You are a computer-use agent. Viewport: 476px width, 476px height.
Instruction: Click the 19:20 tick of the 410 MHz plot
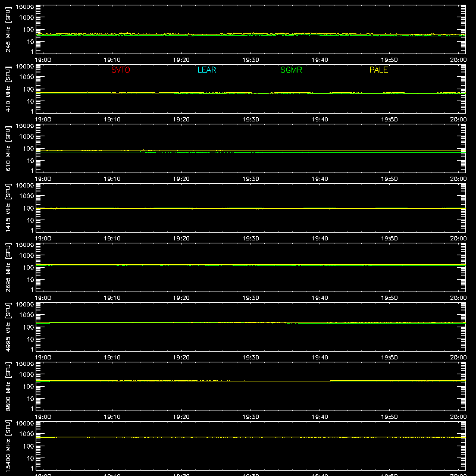[x=181, y=120]
